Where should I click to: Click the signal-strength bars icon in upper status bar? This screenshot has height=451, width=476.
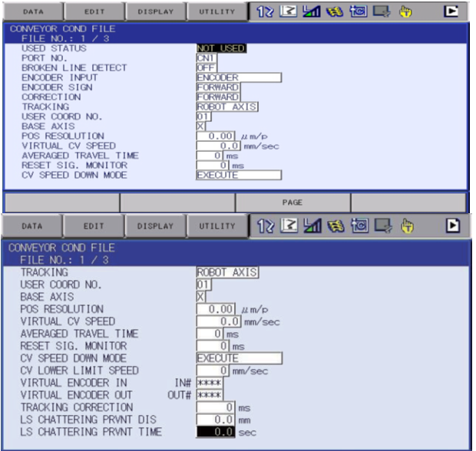[312, 12]
